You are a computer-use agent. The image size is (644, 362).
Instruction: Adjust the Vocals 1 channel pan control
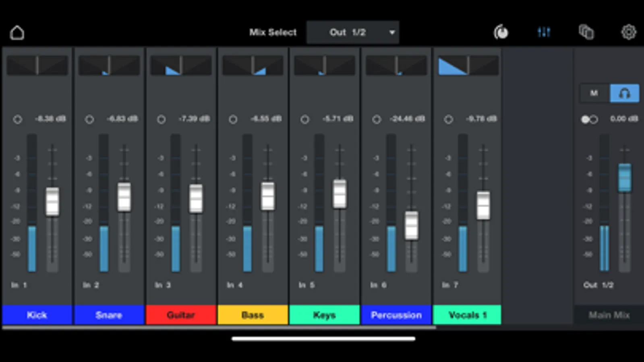tap(468, 65)
